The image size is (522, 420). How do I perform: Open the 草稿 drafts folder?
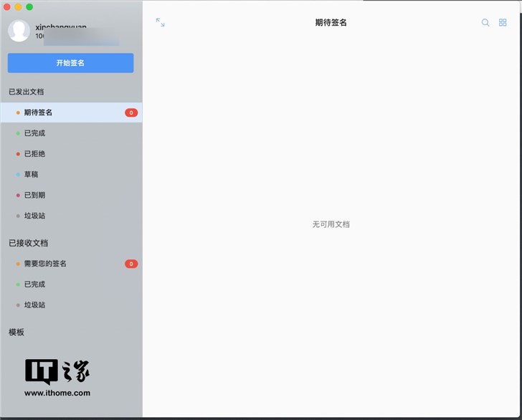click(31, 174)
